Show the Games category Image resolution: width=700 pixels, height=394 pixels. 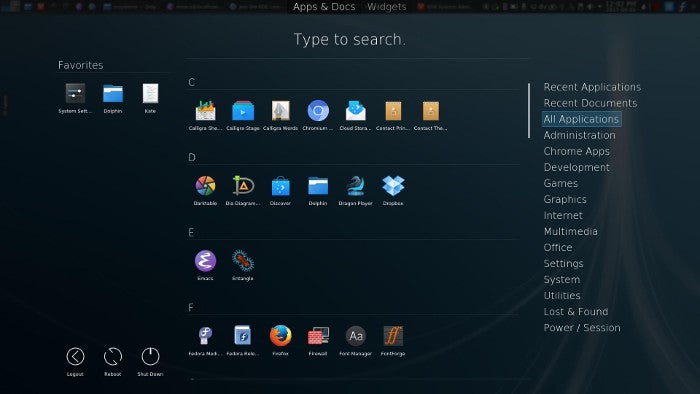(561, 183)
